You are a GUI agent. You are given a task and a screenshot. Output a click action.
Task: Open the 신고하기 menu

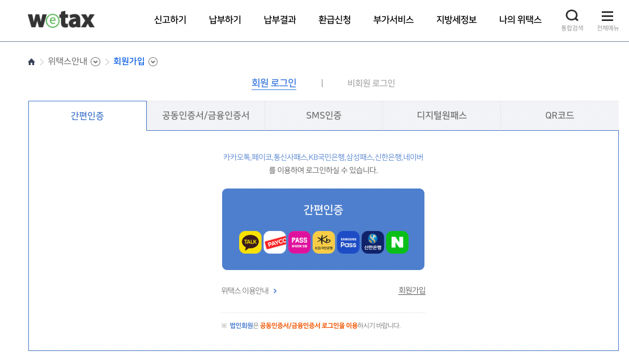(x=170, y=20)
